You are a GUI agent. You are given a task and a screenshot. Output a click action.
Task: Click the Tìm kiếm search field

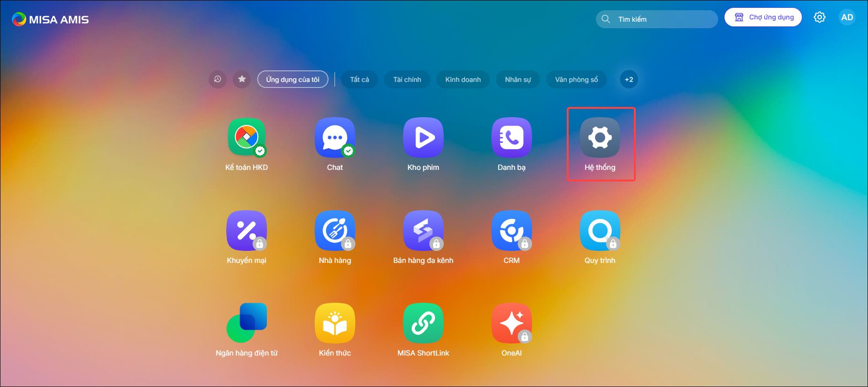pos(657,19)
